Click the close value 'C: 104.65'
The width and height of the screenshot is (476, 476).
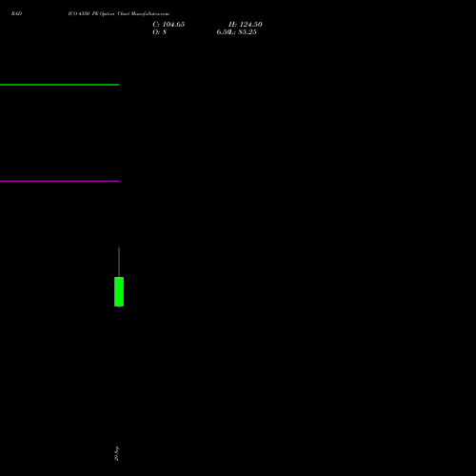pyautogui.click(x=169, y=25)
